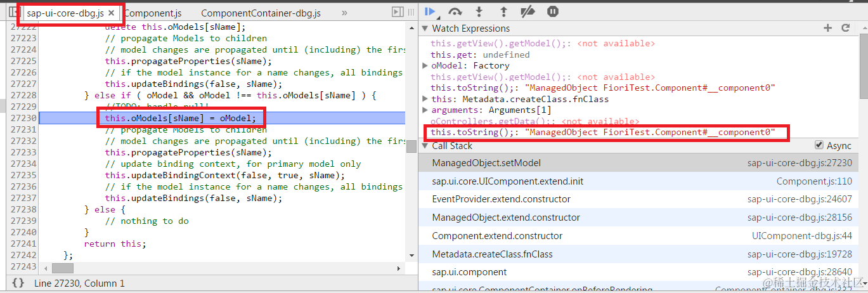The width and height of the screenshot is (868, 293).
Task: Show more tabs via the chevron overflow
Action: tap(344, 13)
